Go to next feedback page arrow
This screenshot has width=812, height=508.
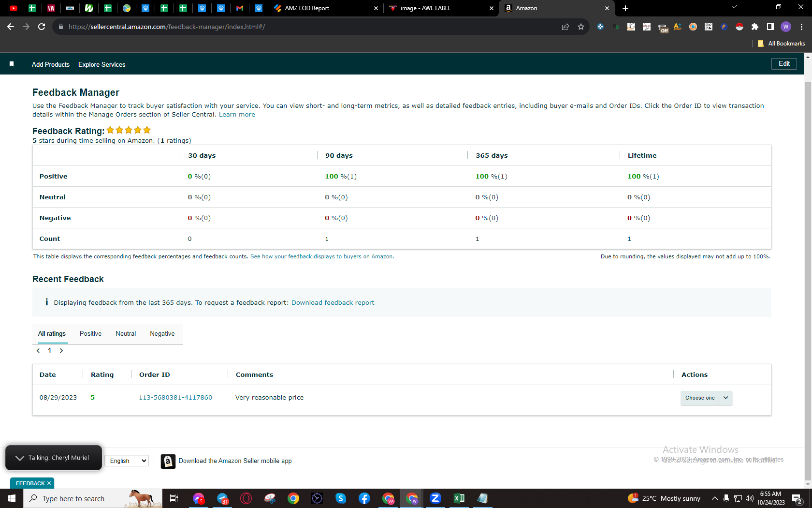(61, 351)
